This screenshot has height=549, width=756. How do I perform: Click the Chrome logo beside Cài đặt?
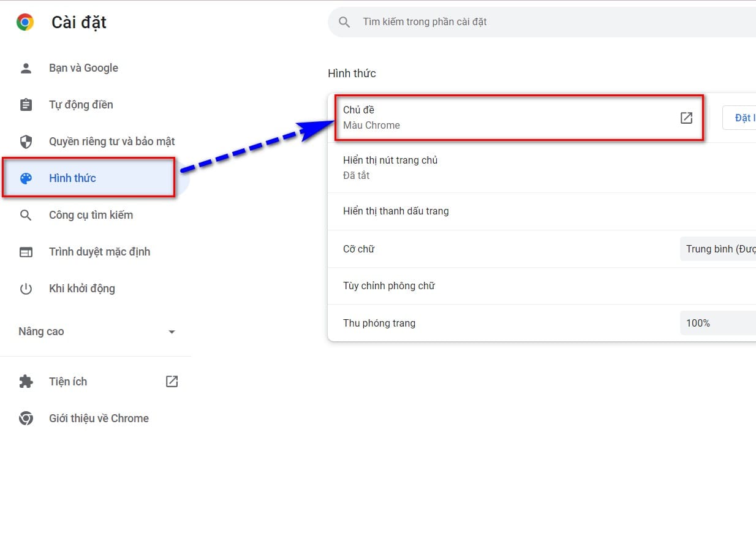pyautogui.click(x=25, y=23)
